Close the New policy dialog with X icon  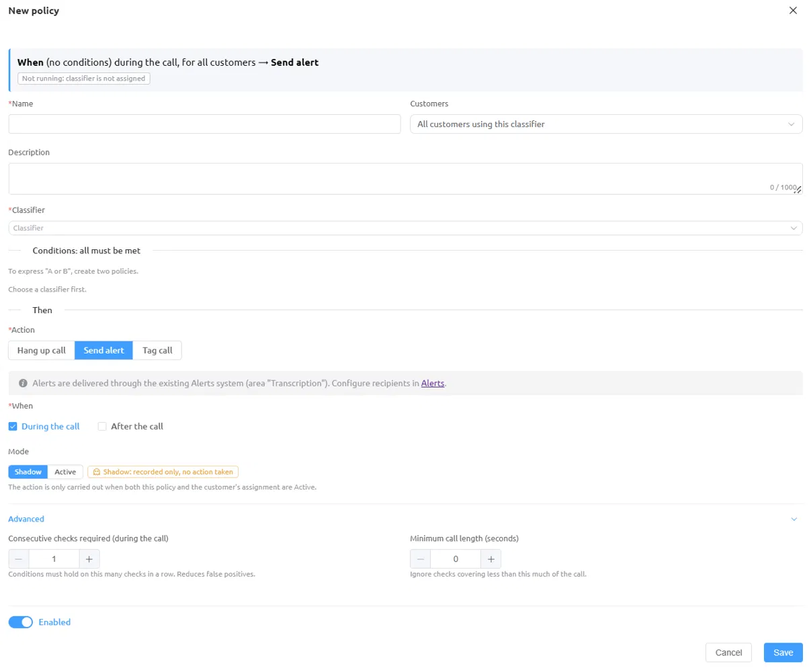point(793,11)
